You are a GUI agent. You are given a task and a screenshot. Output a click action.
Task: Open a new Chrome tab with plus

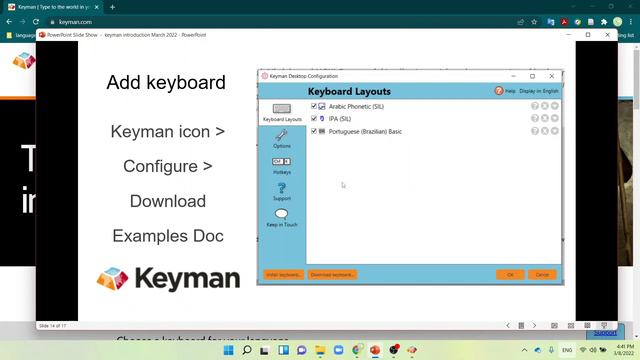[x=112, y=7]
